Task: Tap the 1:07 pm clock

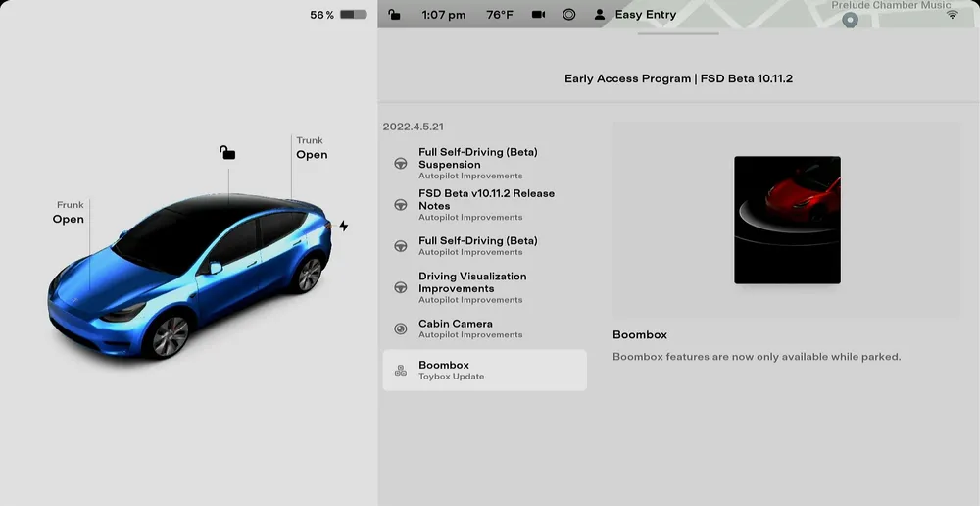Action: pos(443,15)
